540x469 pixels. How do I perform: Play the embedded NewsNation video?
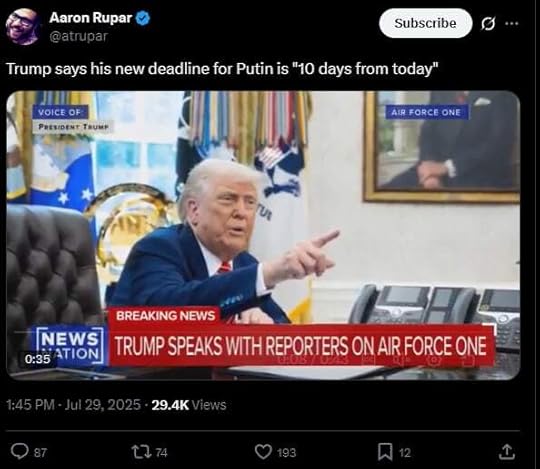point(263,235)
